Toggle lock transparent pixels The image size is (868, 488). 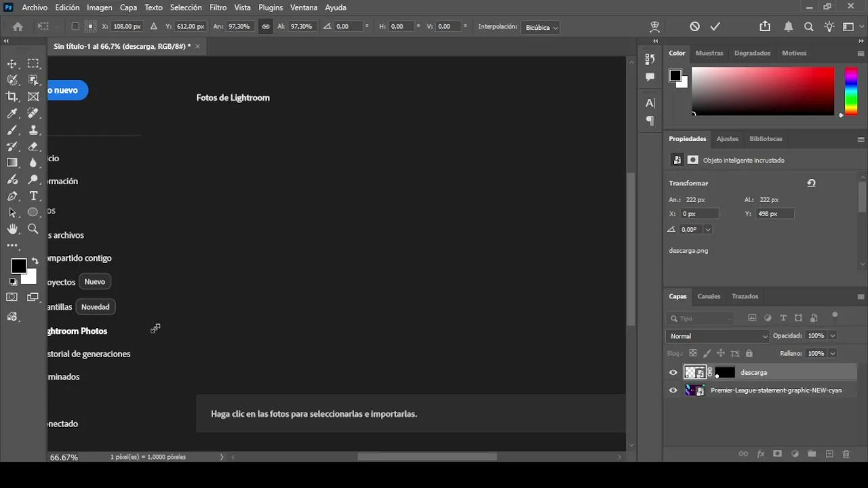pos(693,353)
